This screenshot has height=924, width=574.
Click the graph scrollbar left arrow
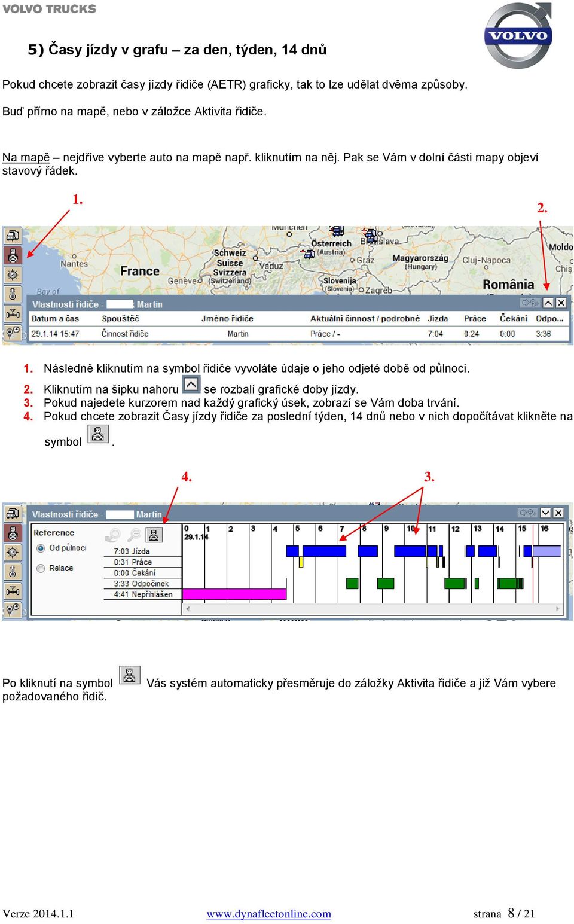tap(188, 609)
